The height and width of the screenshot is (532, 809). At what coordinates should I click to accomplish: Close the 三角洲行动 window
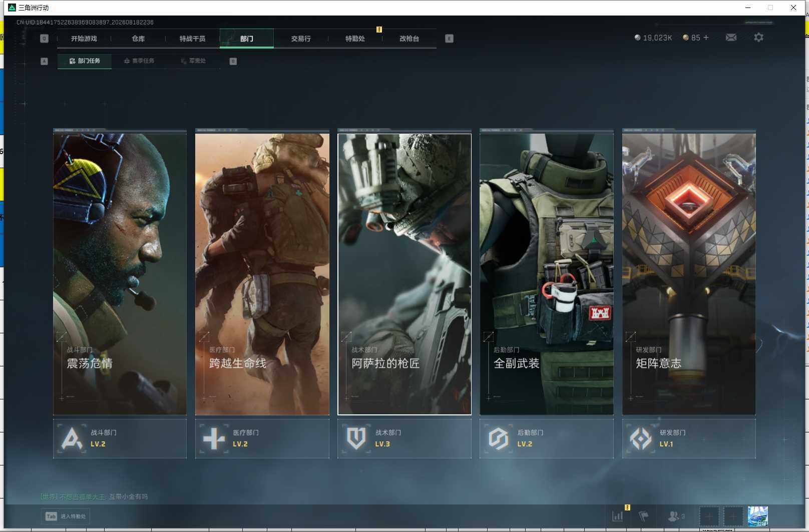point(793,8)
